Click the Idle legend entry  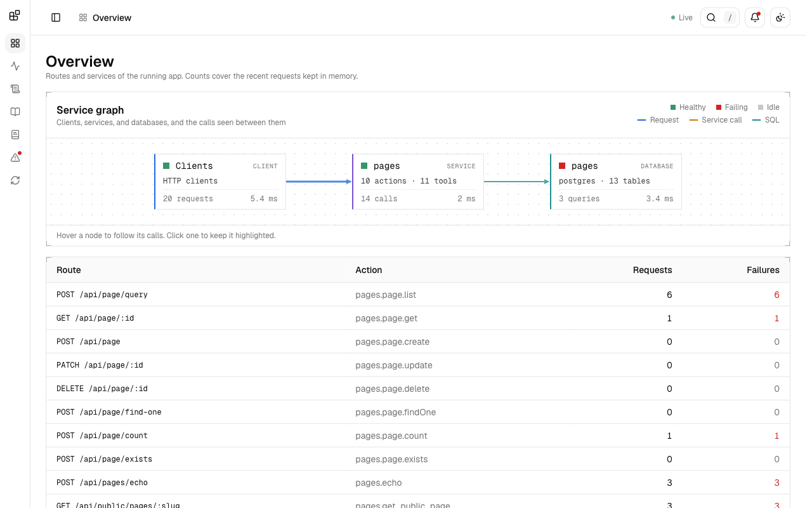[769, 107]
